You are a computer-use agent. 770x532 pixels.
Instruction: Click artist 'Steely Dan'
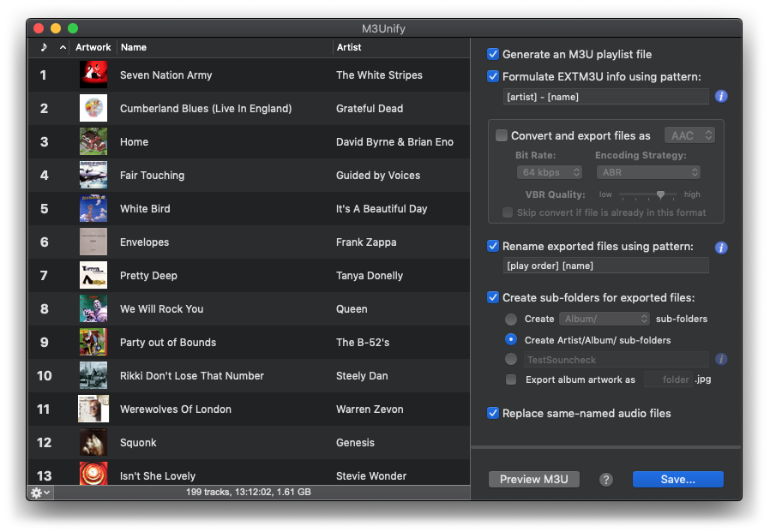(x=362, y=375)
